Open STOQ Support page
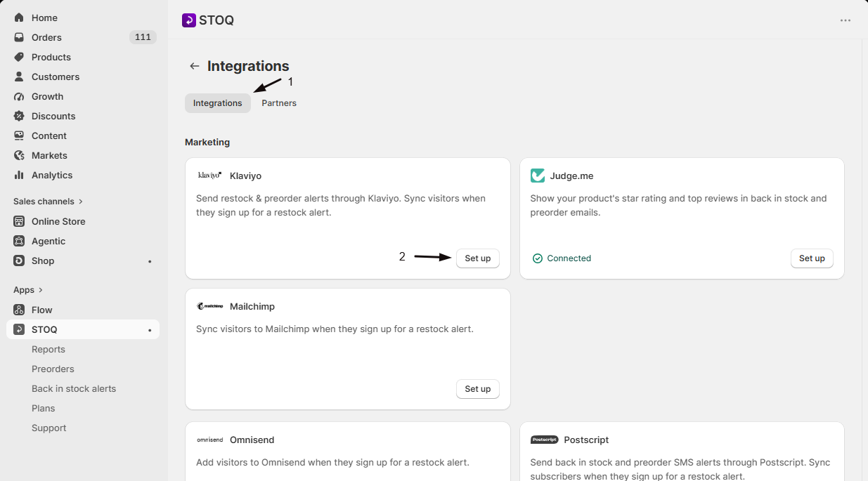The image size is (868, 481). pyautogui.click(x=49, y=428)
